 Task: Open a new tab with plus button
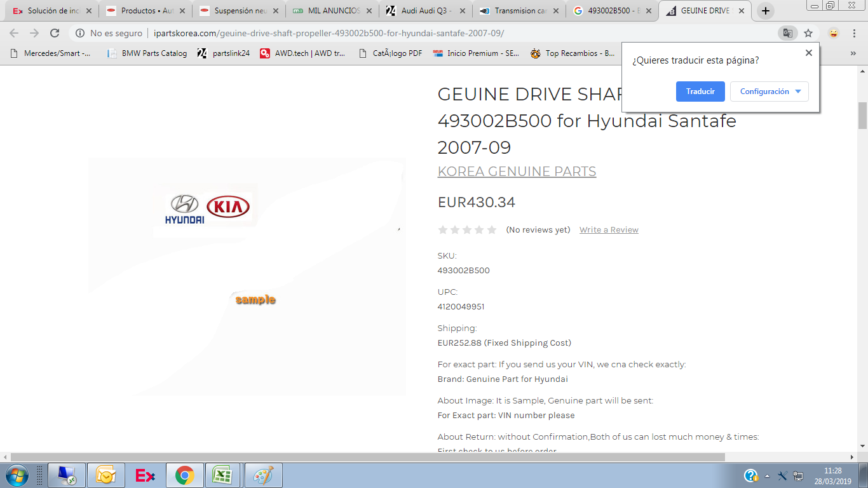pyautogui.click(x=766, y=11)
